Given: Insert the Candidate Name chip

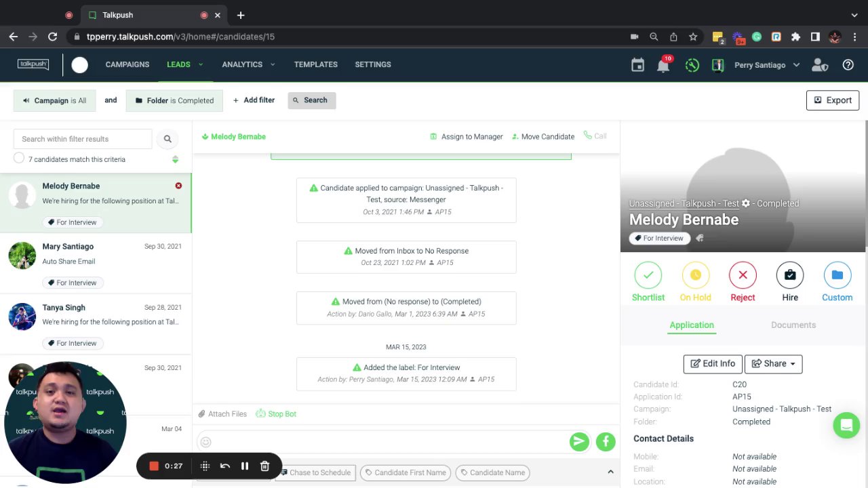Looking at the screenshot, I should [492, 472].
